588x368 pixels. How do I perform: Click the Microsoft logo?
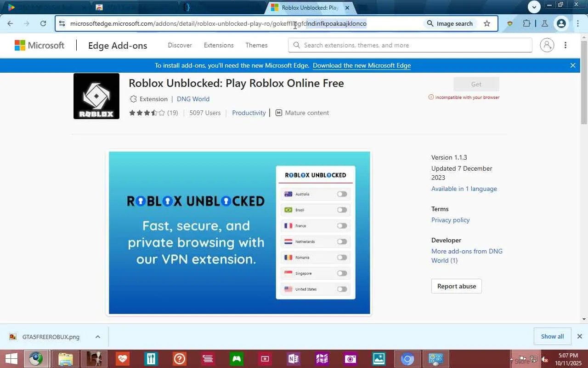click(40, 45)
